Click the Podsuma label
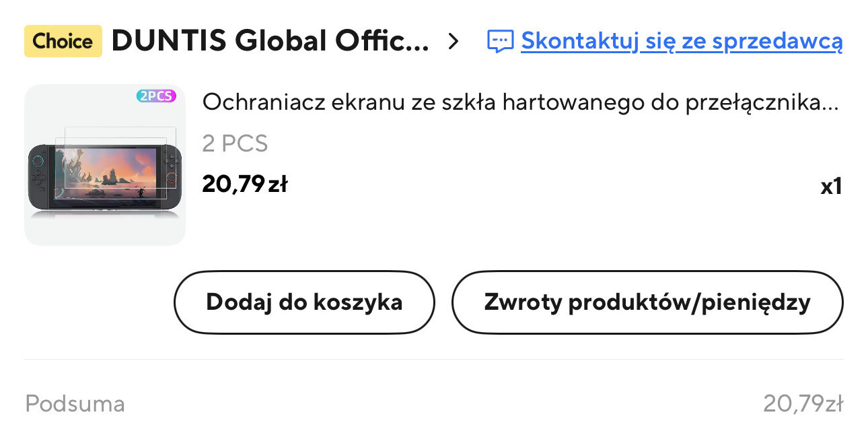Image resolution: width=868 pixels, height=427 pixels. pyautogui.click(x=75, y=404)
